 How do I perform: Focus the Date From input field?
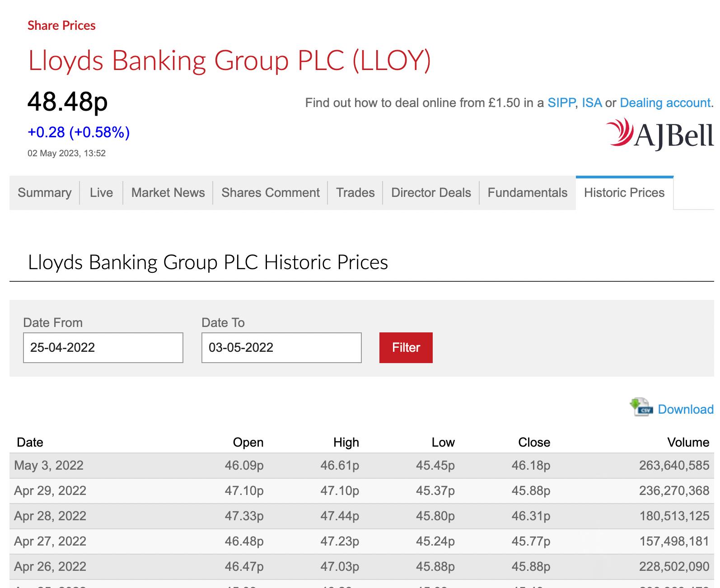click(x=103, y=348)
